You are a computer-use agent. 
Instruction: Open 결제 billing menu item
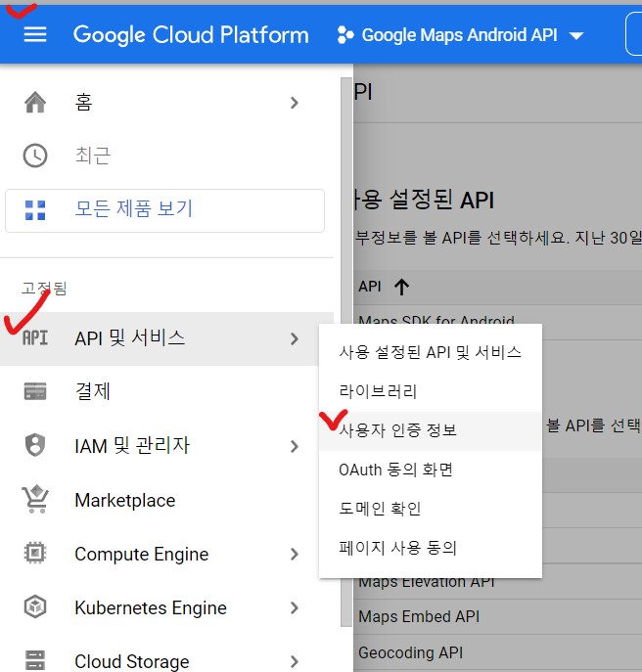point(166,391)
